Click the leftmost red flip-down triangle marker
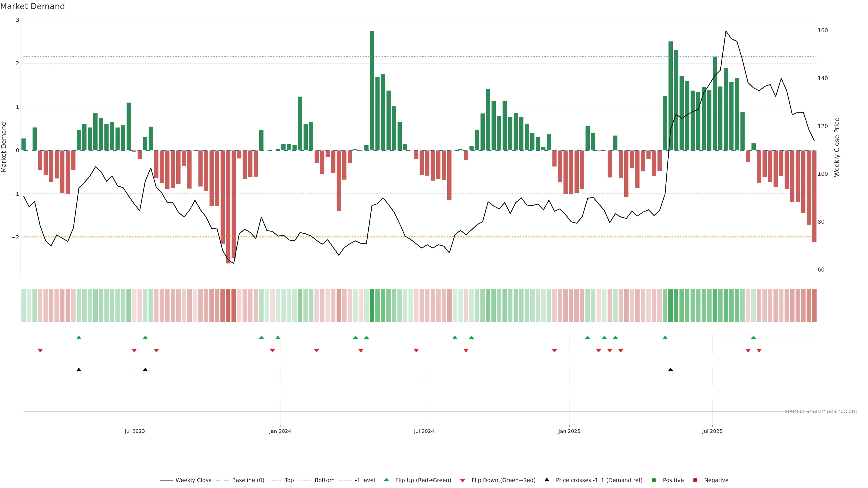 tap(40, 351)
